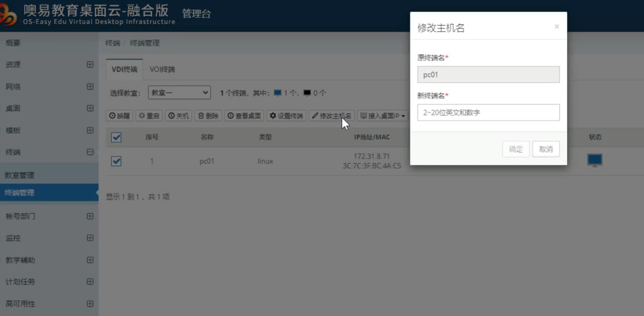Toggle the select-all checkbox in the table header
Viewport: 644px width, 316px height.
pos(116,137)
